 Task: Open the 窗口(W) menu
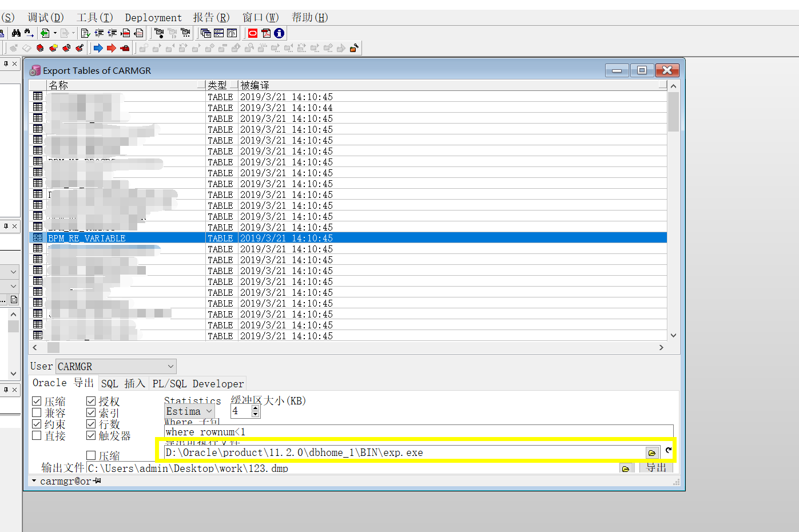[x=261, y=18]
